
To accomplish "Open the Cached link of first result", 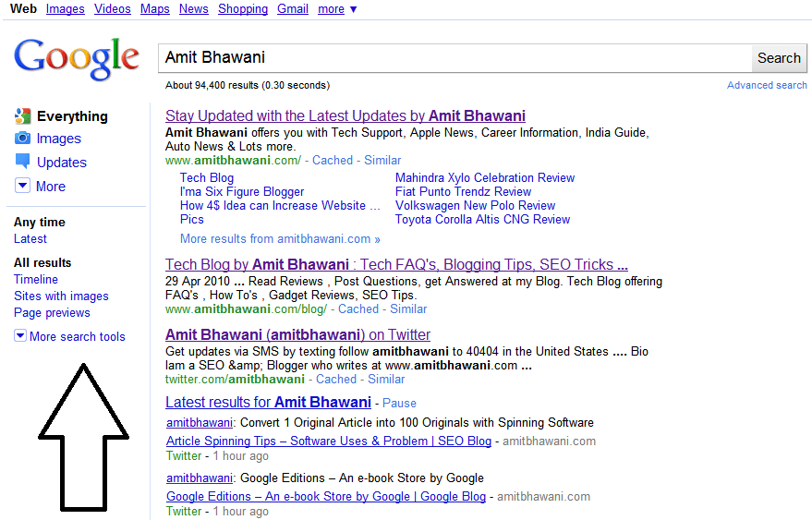I will 333,160.
